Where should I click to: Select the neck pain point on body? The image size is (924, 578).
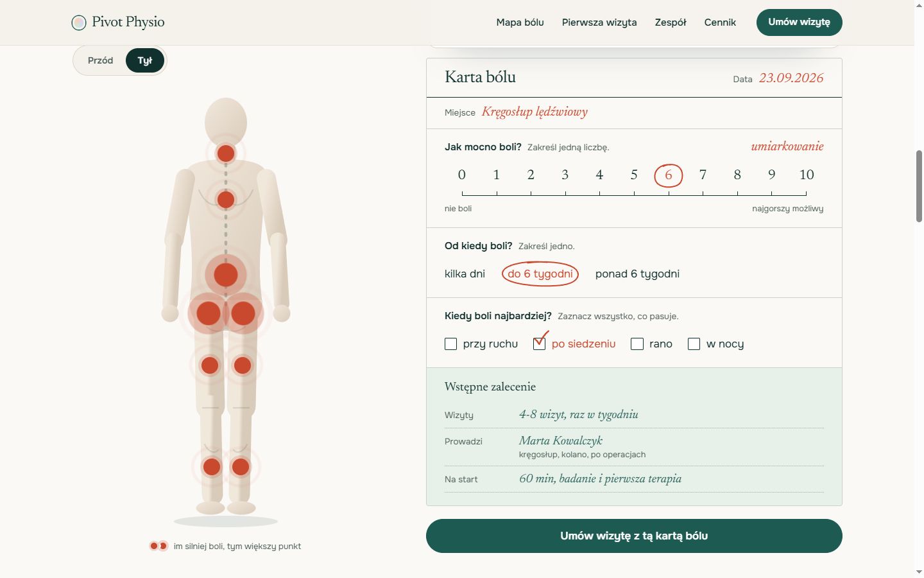[x=226, y=153]
